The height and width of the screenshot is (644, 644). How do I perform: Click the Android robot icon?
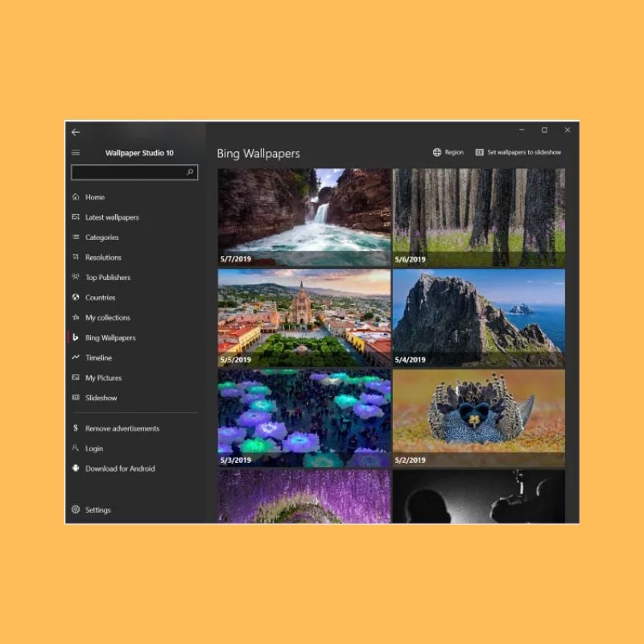coord(76,469)
